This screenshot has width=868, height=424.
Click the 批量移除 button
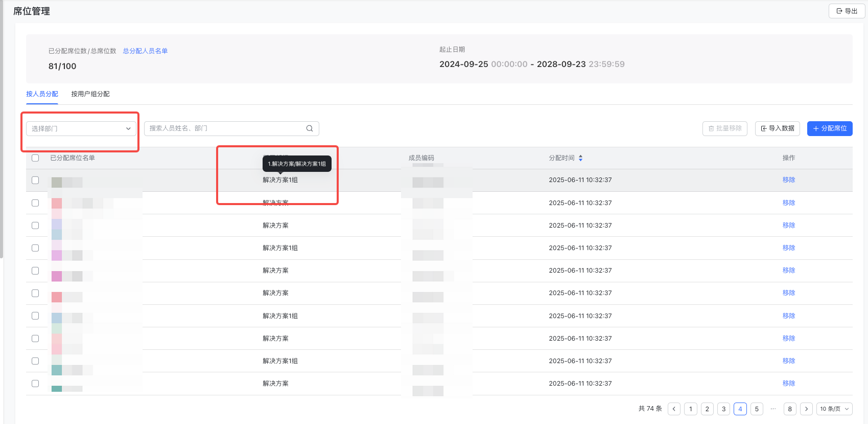725,128
